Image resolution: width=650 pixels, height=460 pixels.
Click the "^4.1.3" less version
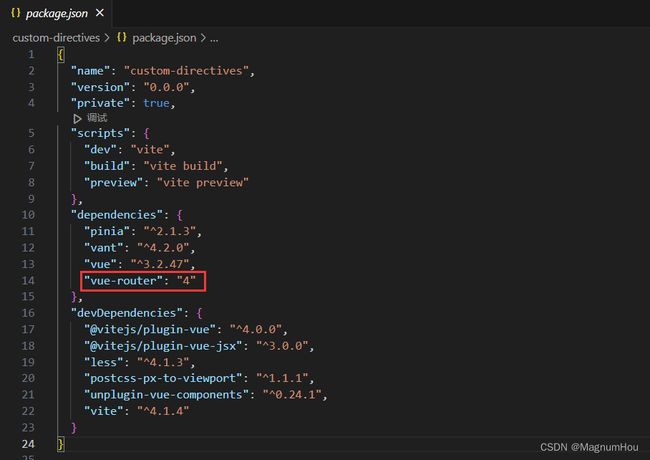[163, 363]
